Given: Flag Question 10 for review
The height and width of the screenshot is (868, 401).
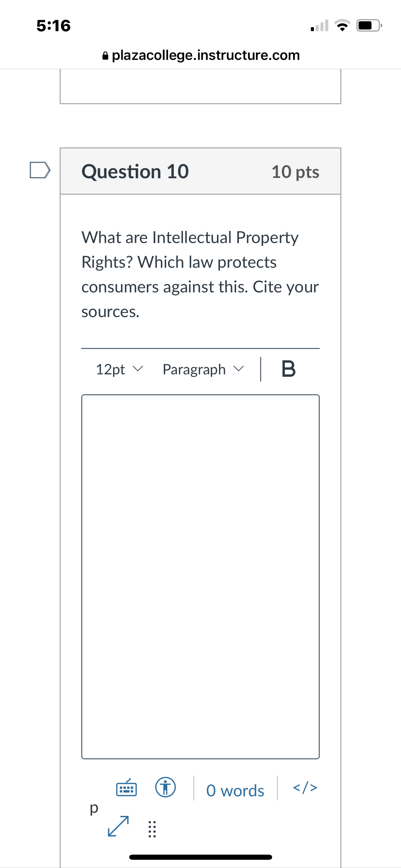Looking at the screenshot, I should [40, 170].
